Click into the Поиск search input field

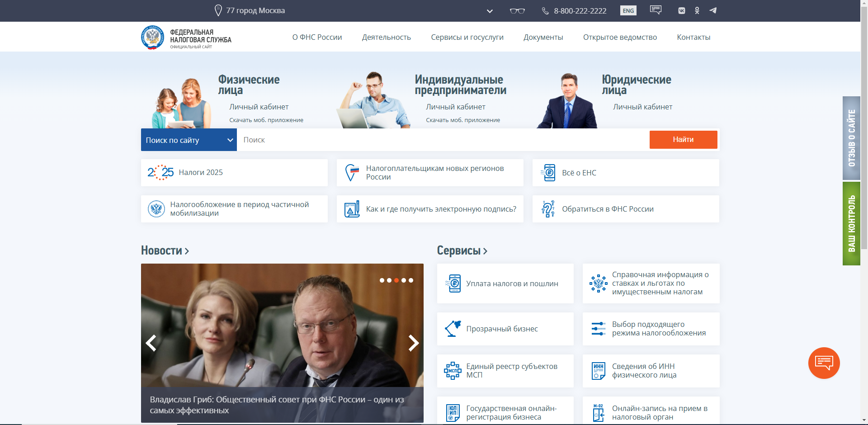pyautogui.click(x=443, y=140)
